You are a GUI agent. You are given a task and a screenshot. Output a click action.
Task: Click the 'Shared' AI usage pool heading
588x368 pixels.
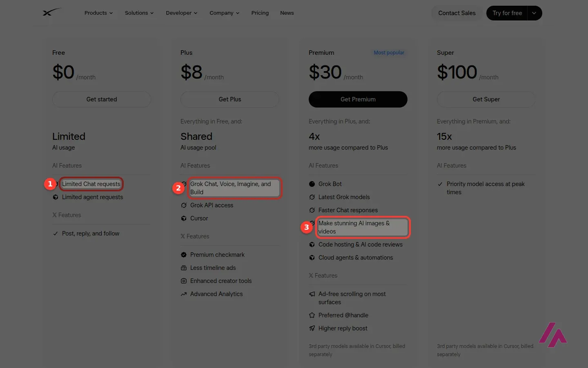(196, 137)
